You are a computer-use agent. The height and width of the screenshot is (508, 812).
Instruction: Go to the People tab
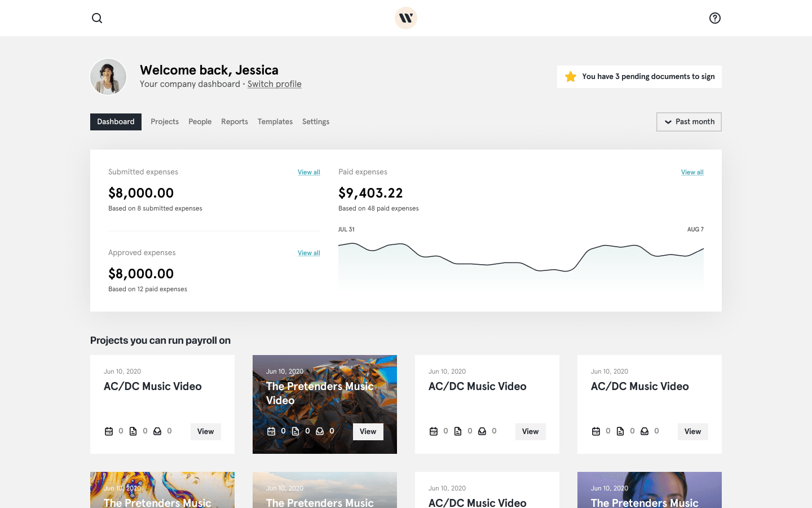click(x=200, y=122)
